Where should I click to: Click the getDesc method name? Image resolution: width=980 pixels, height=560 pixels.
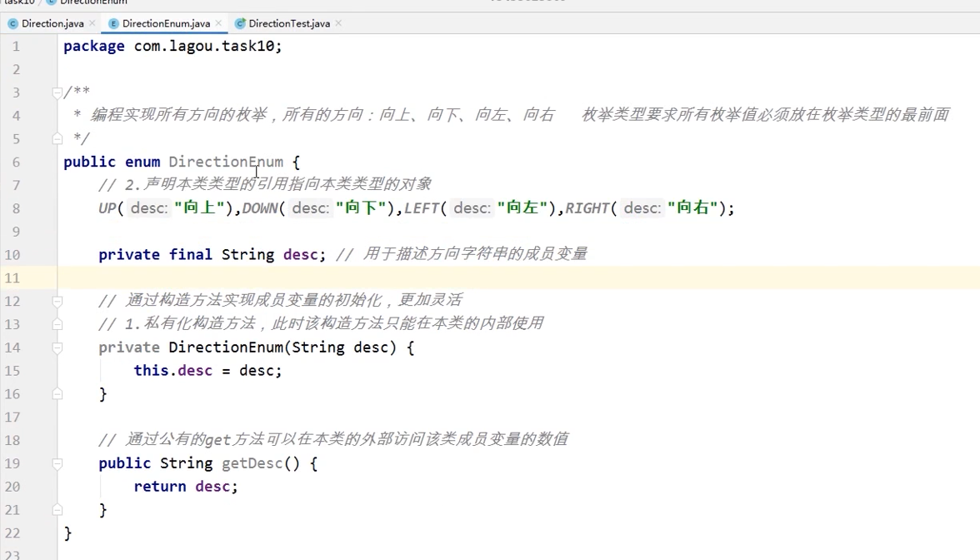252,463
